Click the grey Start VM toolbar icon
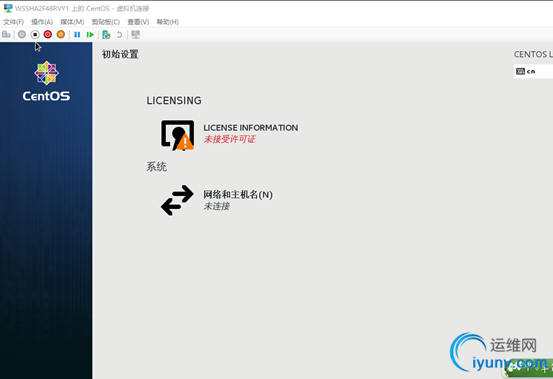The width and height of the screenshot is (553, 379). (x=22, y=34)
